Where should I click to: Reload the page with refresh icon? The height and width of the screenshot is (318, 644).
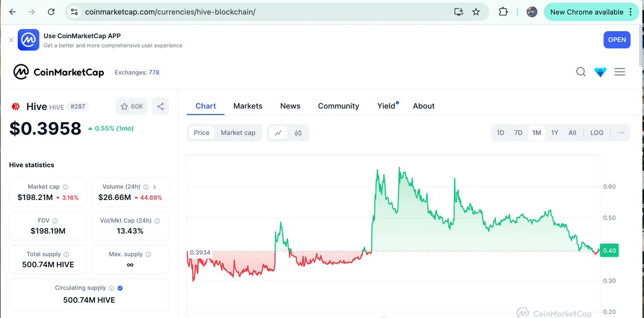pos(51,12)
